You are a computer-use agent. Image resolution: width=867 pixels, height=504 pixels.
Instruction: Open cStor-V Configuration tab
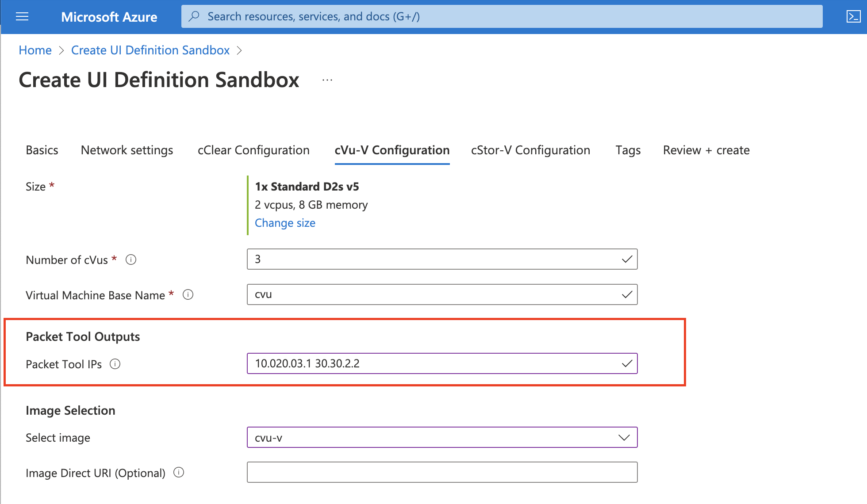pos(530,150)
